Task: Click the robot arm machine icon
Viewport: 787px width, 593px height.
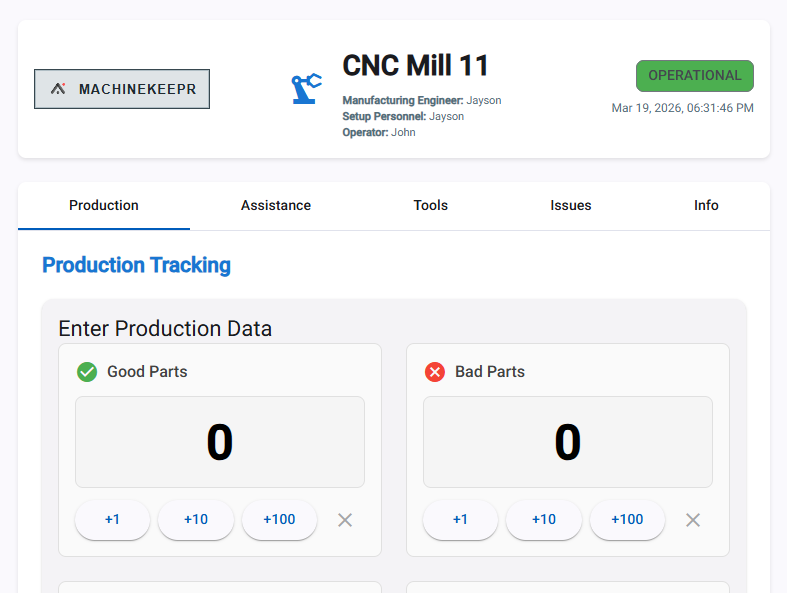Action: [x=306, y=89]
